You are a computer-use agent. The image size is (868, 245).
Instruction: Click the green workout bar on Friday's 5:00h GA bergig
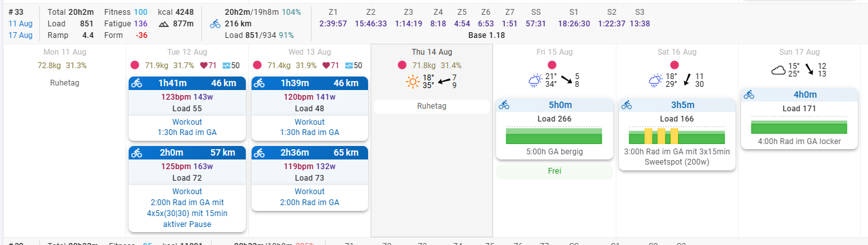pyautogui.click(x=554, y=136)
